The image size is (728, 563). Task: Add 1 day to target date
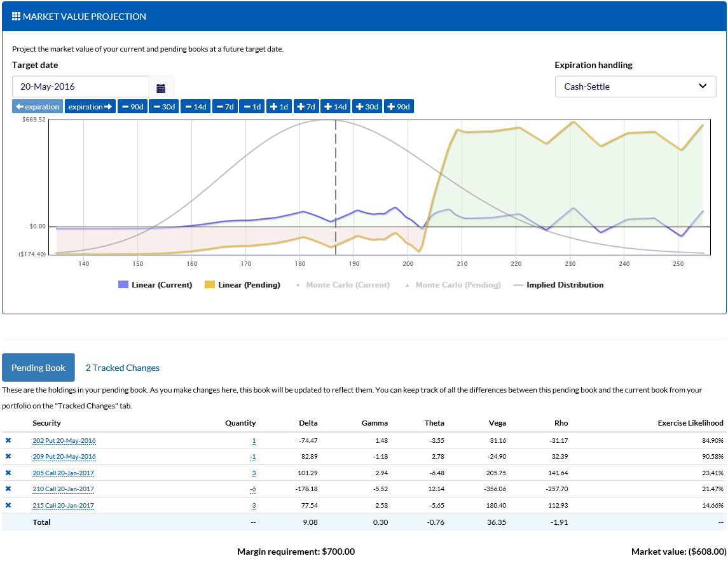point(279,106)
